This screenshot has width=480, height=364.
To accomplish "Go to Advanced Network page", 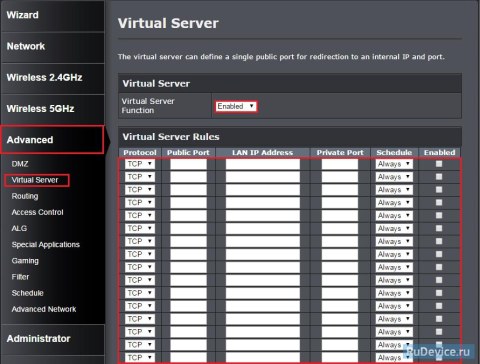I will point(44,309).
